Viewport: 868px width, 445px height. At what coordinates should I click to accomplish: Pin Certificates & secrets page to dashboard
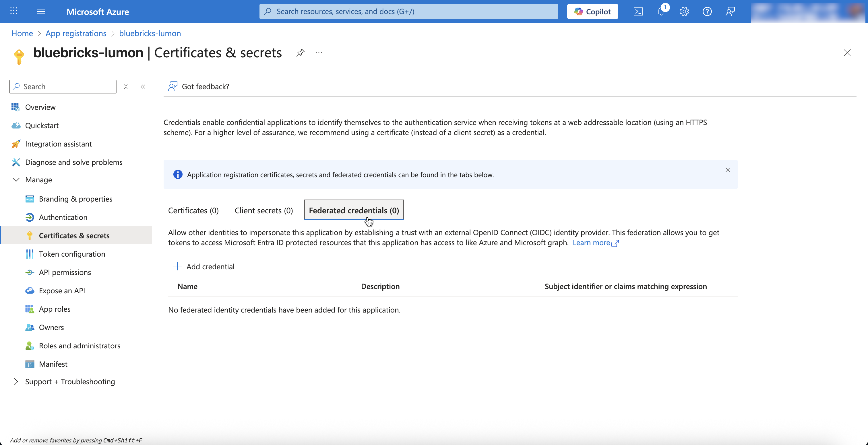(x=300, y=53)
